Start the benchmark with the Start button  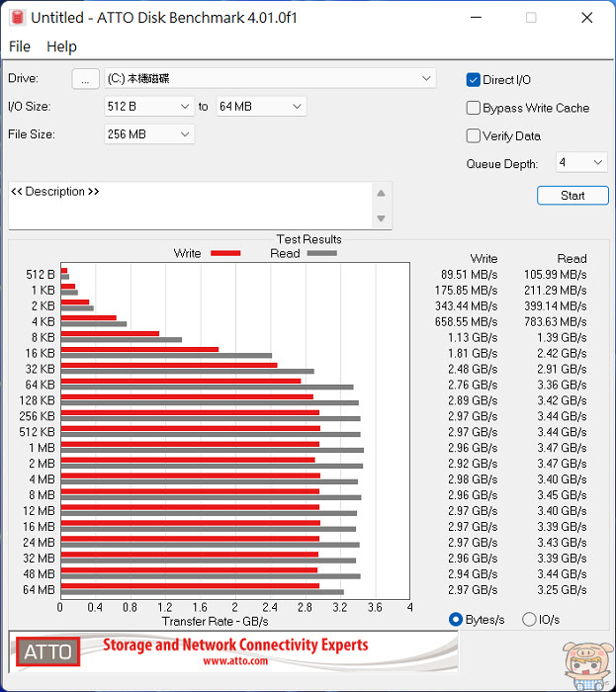[572, 196]
